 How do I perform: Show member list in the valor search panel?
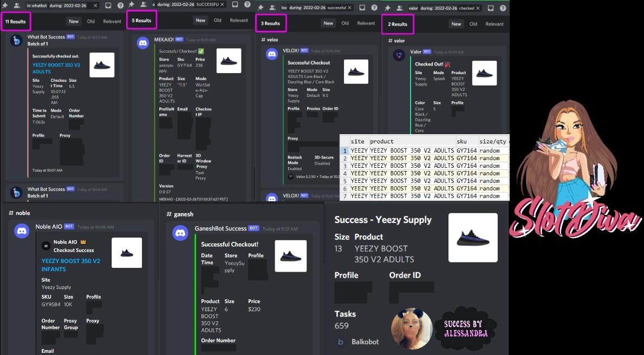coord(400,8)
